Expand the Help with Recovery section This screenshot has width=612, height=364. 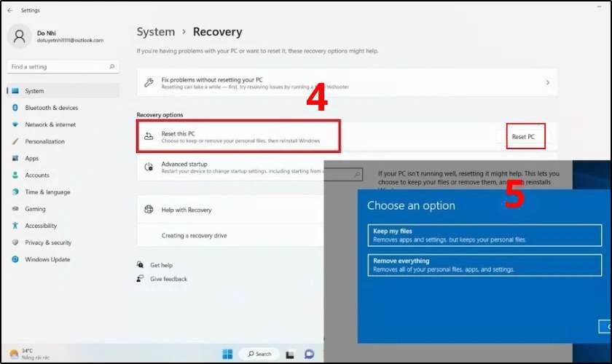point(231,210)
